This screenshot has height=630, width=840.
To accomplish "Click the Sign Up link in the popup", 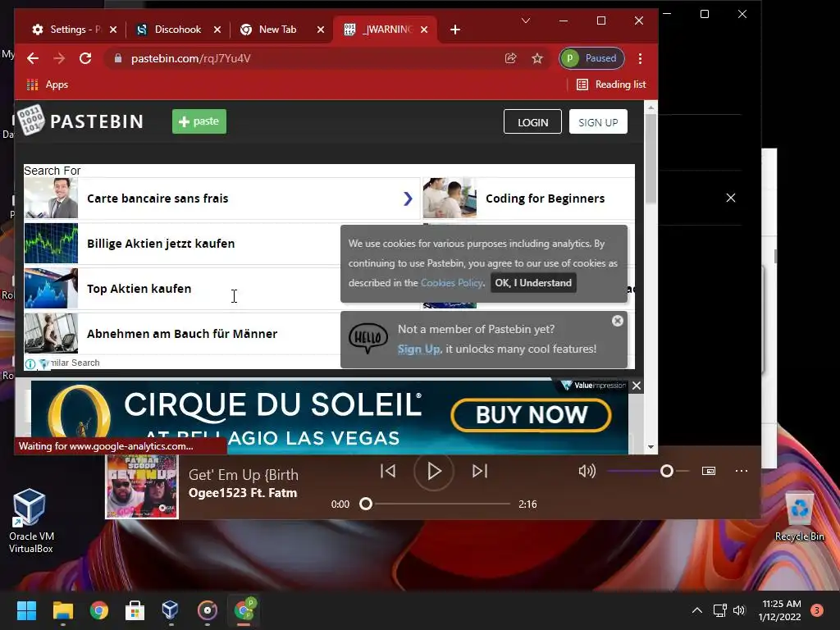I will point(418,349).
